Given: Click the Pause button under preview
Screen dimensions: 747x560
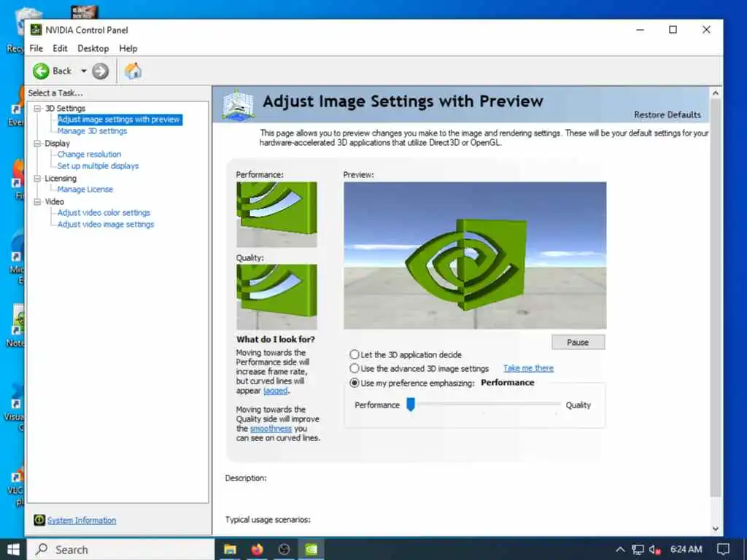Looking at the screenshot, I should click(x=578, y=342).
